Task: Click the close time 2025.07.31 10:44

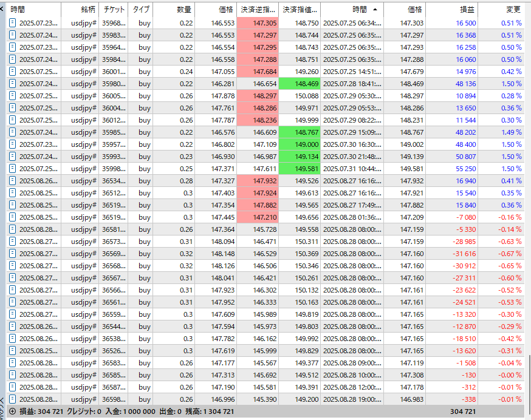Action: (x=352, y=169)
